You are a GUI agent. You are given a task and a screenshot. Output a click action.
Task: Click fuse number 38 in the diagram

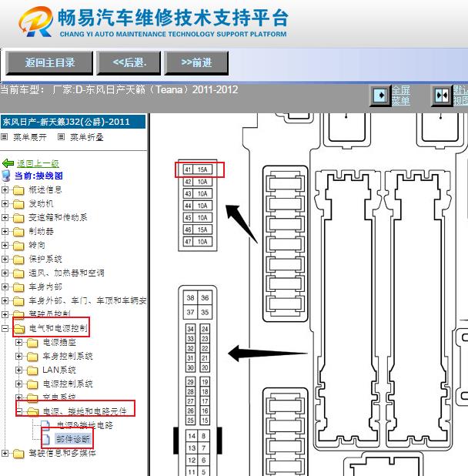190,298
